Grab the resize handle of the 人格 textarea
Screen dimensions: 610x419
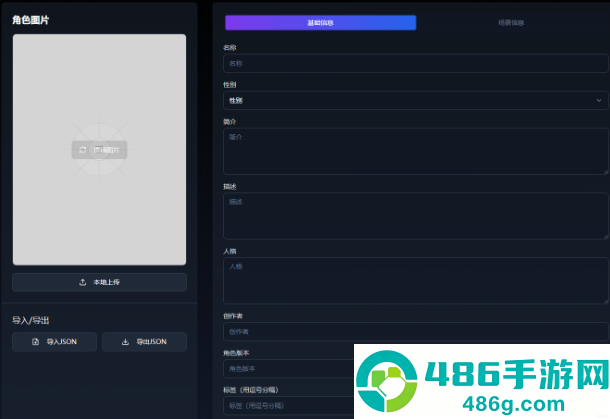point(606,301)
